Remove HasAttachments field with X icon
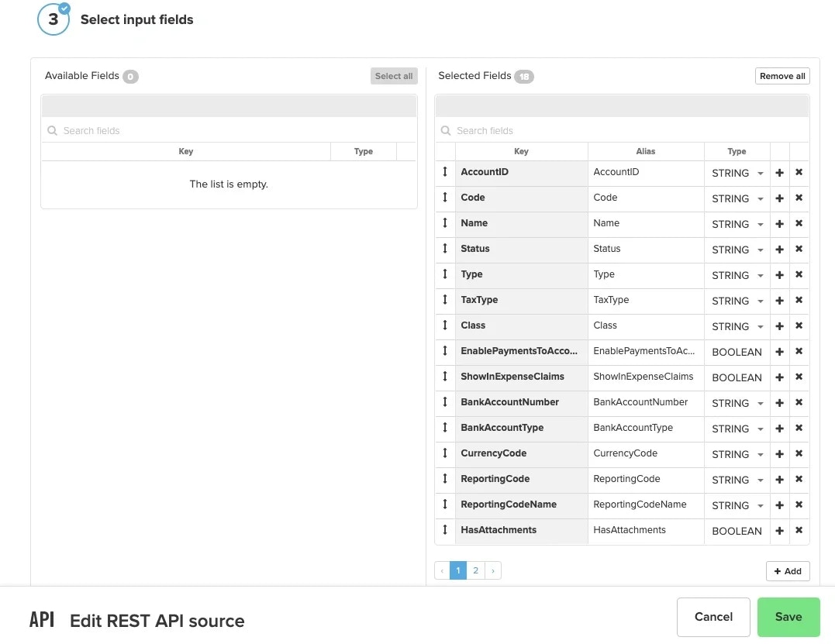 pos(799,529)
